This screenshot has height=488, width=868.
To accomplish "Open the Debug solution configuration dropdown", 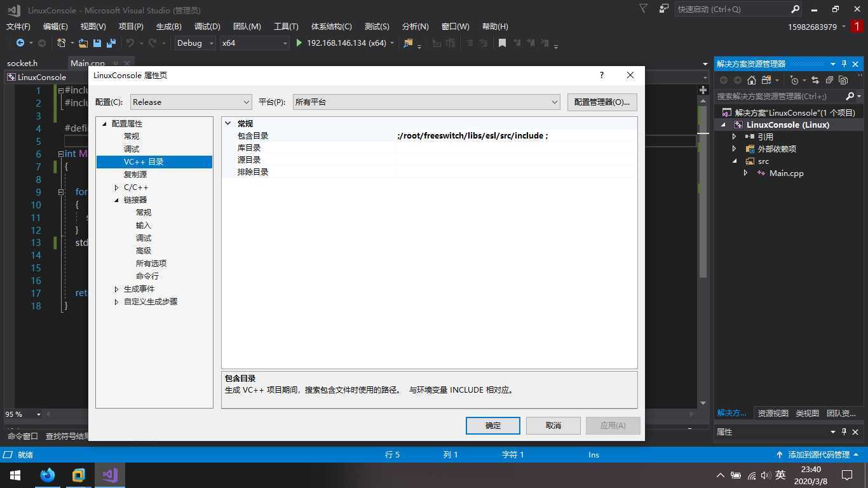I will click(195, 43).
